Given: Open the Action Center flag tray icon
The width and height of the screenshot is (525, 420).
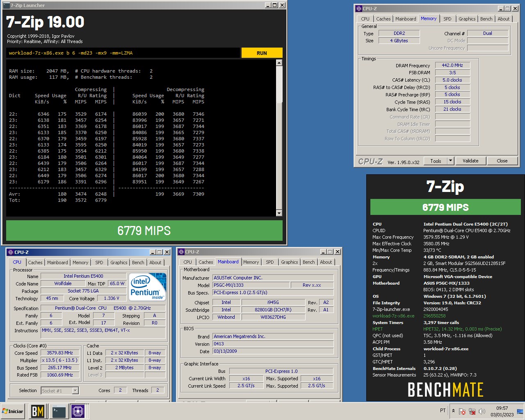Looking at the screenshot, I should tap(462, 411).
